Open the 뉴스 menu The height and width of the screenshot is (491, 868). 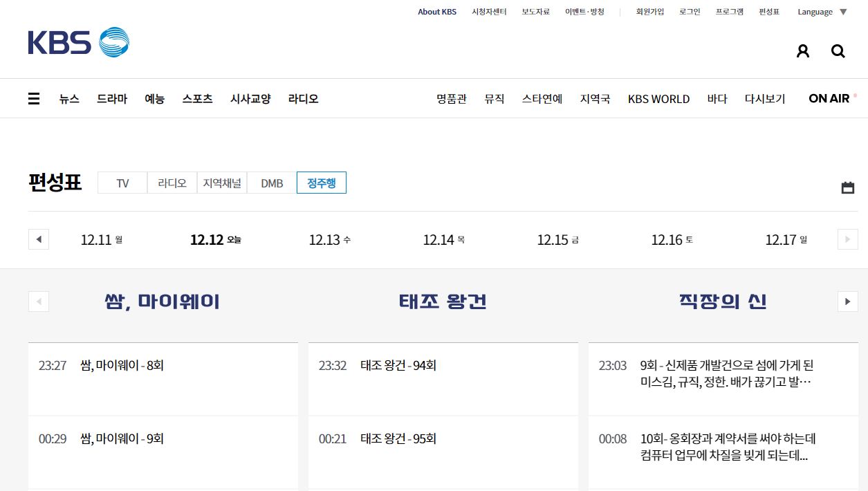pos(69,99)
